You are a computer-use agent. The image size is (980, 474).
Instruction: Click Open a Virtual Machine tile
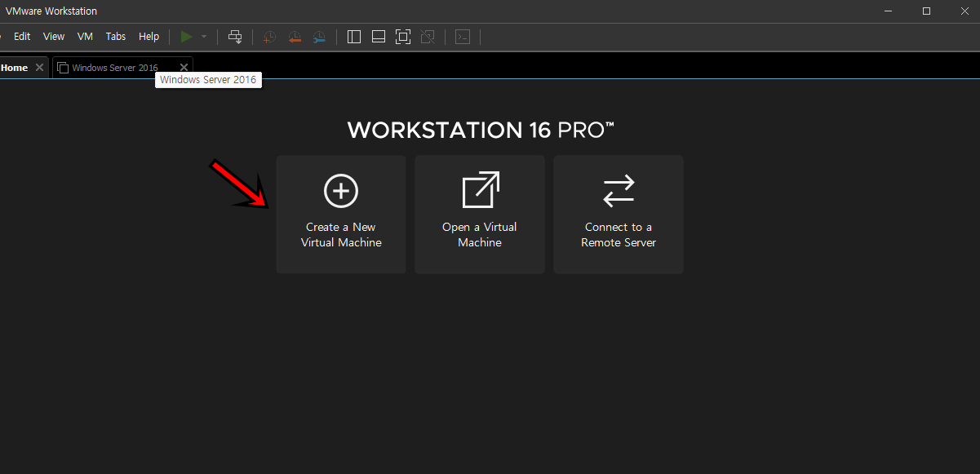click(x=480, y=215)
